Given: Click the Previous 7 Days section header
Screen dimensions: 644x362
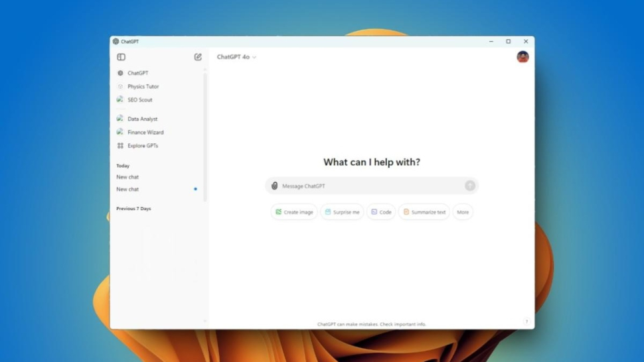Looking at the screenshot, I should tap(133, 209).
